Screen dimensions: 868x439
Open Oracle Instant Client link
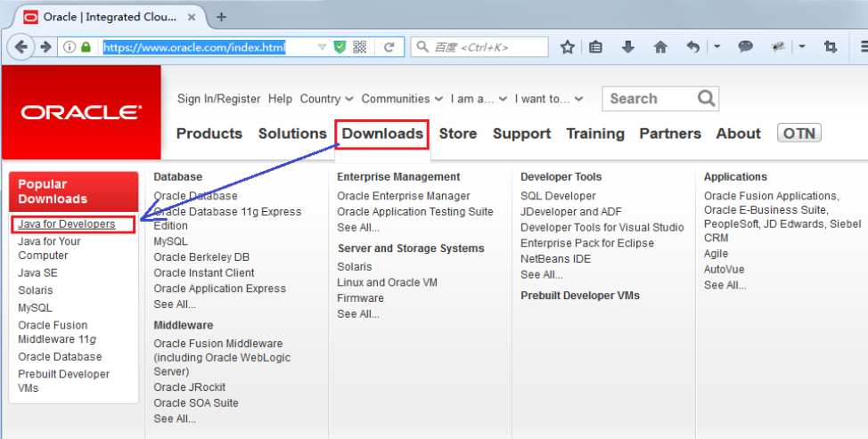click(x=204, y=273)
